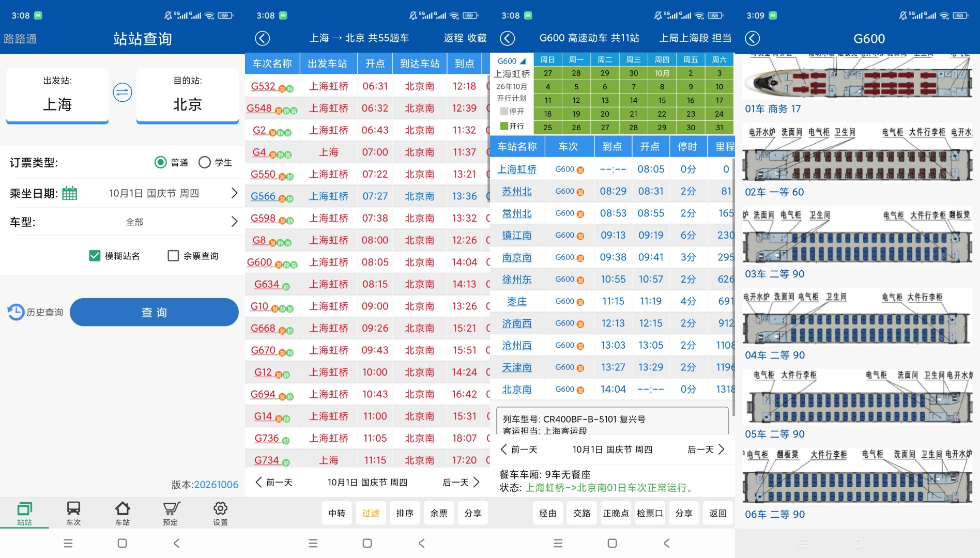Select calendar date 15 in schedule
The width and height of the screenshot is (980, 558).
pos(662,100)
